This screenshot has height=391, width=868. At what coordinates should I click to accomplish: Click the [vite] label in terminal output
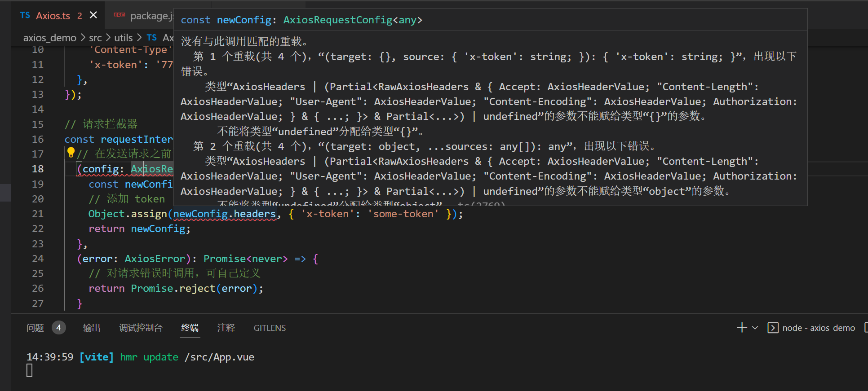tap(97, 357)
